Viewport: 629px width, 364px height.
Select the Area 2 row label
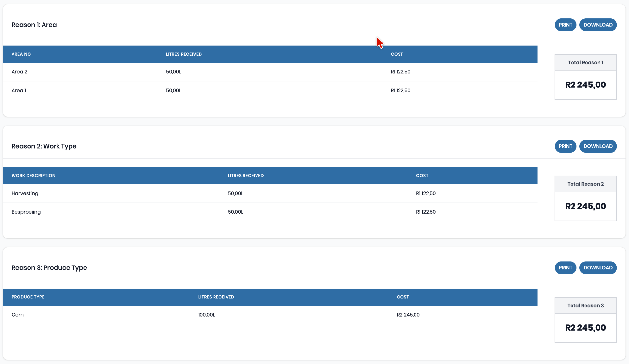[x=19, y=72]
